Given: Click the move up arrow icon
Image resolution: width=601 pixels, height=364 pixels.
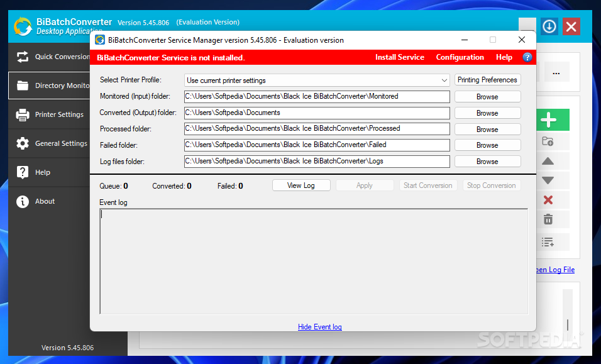Looking at the screenshot, I should [x=548, y=161].
